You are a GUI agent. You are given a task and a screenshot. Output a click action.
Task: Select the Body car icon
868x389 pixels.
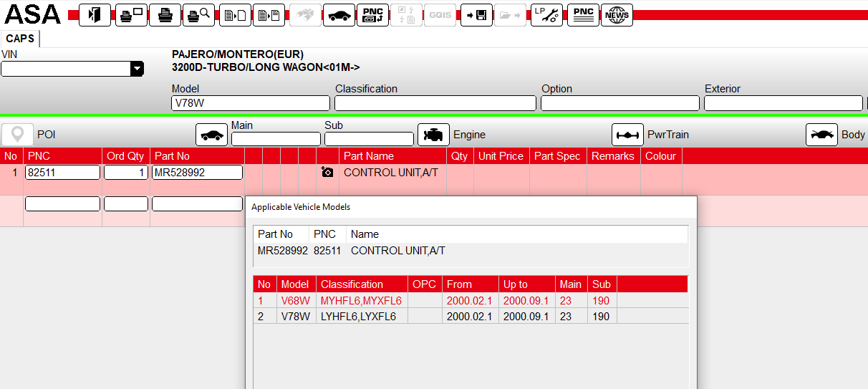[821, 135]
